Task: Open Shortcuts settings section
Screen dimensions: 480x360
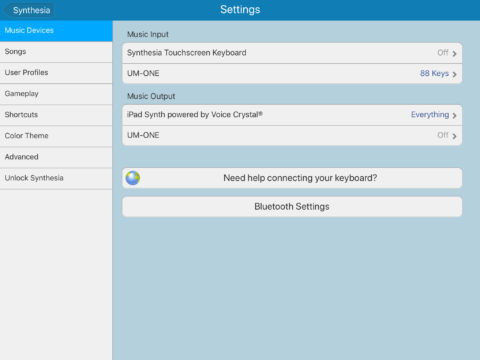Action: (x=56, y=115)
